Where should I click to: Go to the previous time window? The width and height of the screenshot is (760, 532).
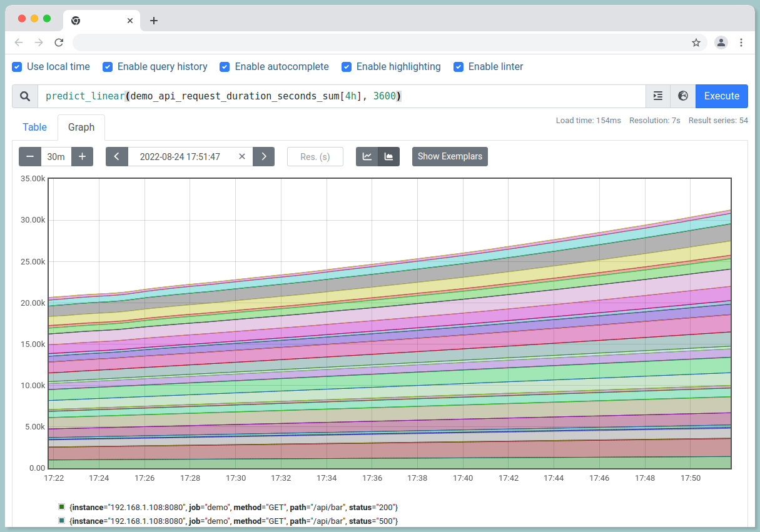click(x=117, y=156)
